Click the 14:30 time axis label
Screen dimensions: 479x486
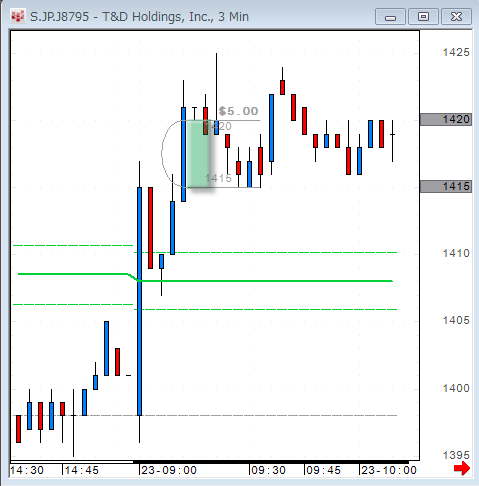(27, 470)
